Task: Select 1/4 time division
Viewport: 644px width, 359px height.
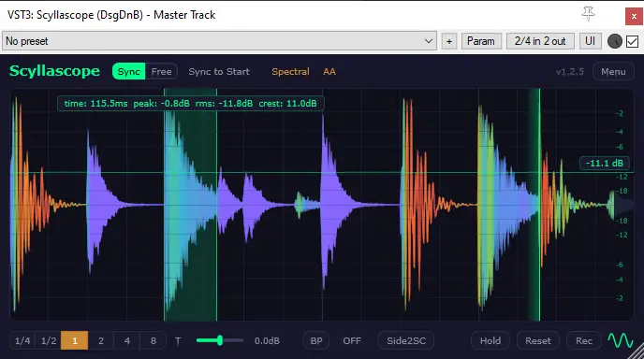Action: [22, 340]
